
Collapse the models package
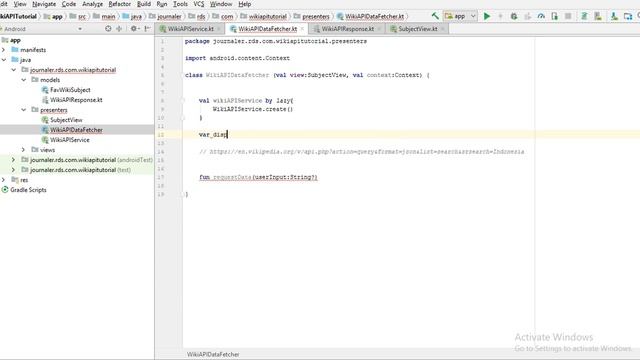click(x=24, y=80)
